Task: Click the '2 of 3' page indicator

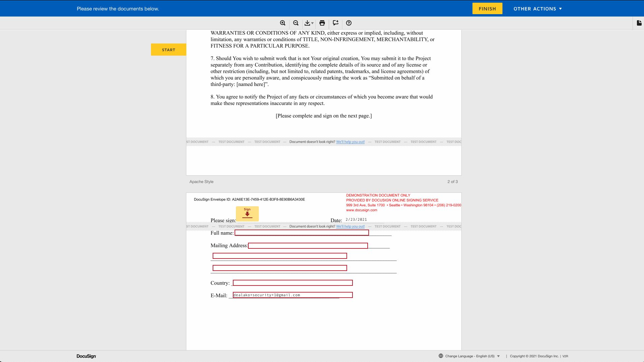Action: coord(453,182)
